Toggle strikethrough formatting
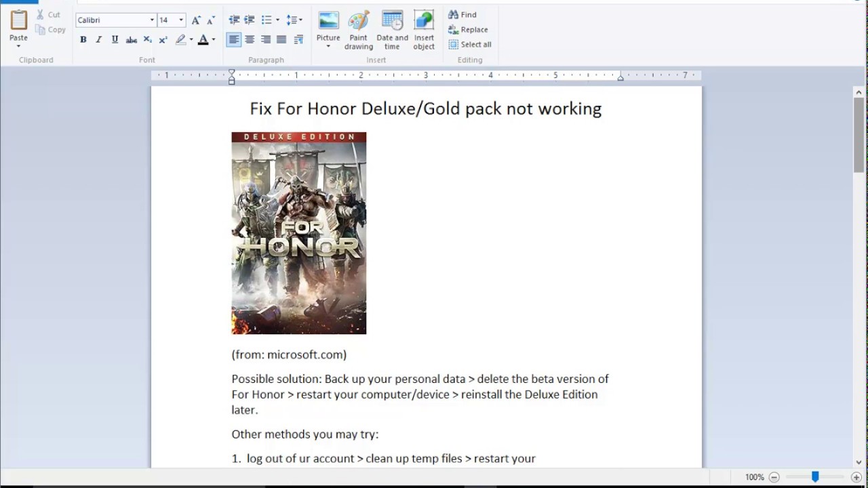Image resolution: width=868 pixels, height=488 pixels. tap(132, 40)
